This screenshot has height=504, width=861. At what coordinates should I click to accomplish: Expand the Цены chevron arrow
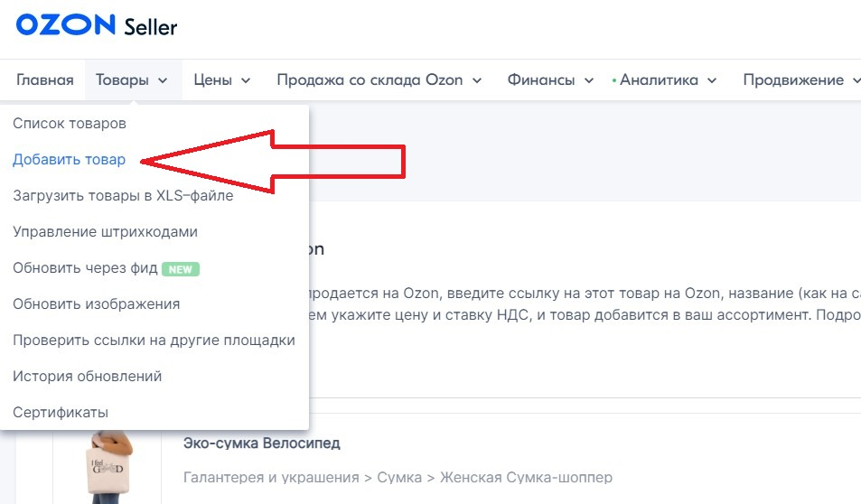246,80
